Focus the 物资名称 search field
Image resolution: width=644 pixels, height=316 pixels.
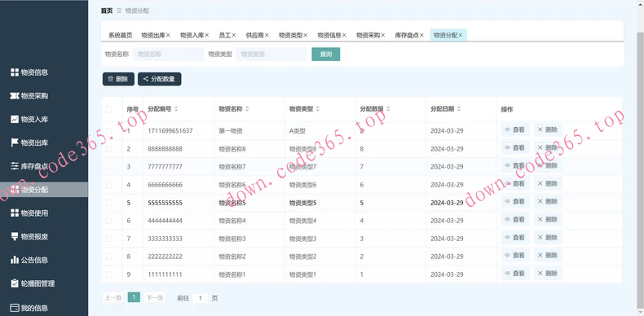(x=168, y=55)
